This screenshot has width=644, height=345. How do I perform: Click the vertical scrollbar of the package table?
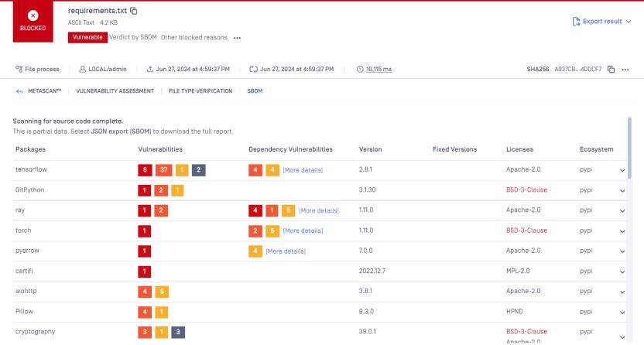629,148
